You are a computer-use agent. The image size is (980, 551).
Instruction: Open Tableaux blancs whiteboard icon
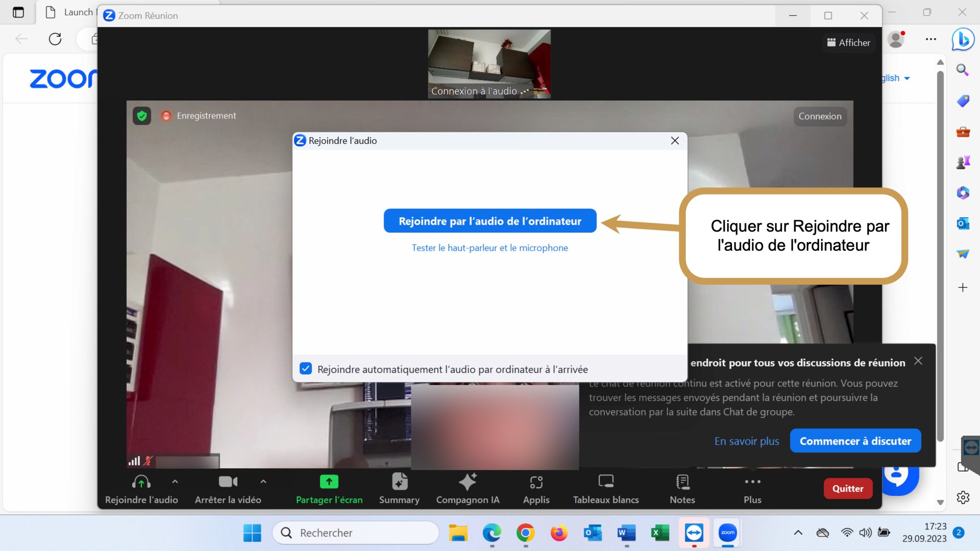coord(606,481)
